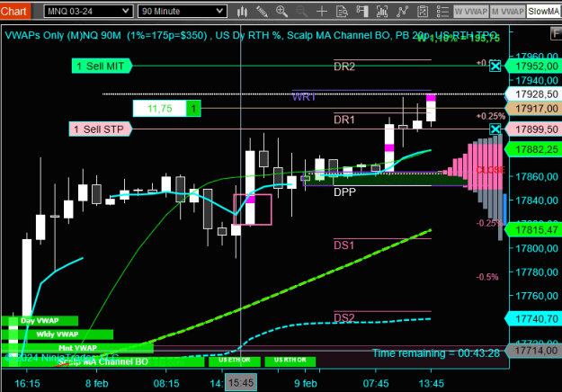Click the -0.5% percent level label
The height and width of the screenshot is (392, 562).
pyautogui.click(x=487, y=277)
